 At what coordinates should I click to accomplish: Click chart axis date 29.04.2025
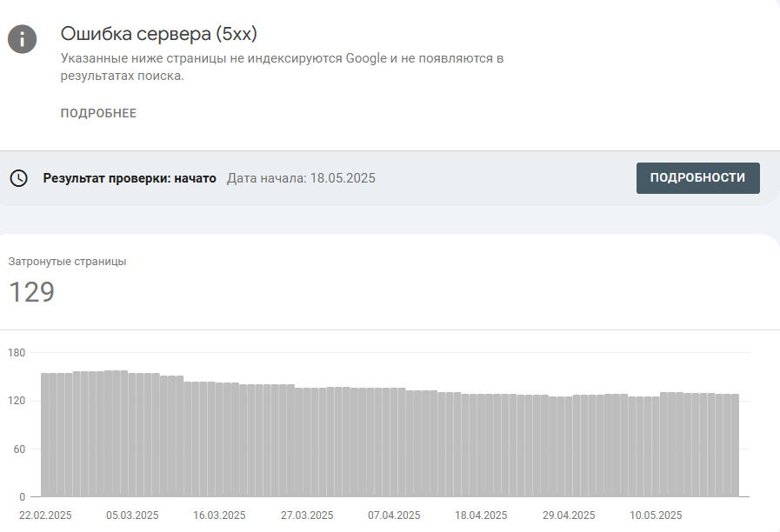pyautogui.click(x=569, y=515)
